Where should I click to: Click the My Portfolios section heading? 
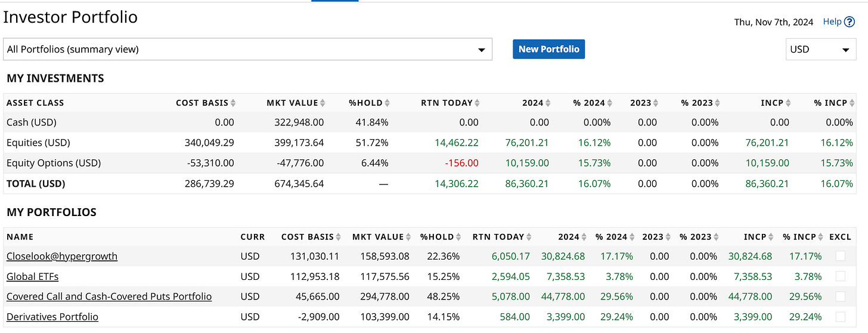click(51, 212)
